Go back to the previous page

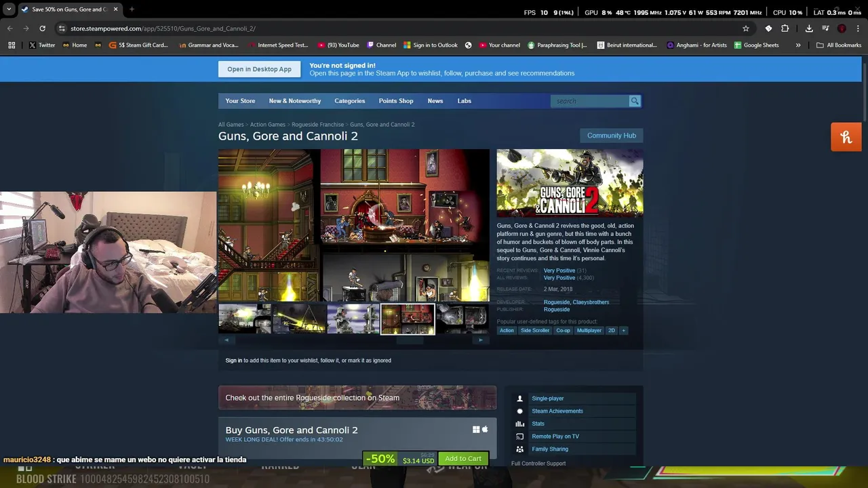[x=10, y=28]
